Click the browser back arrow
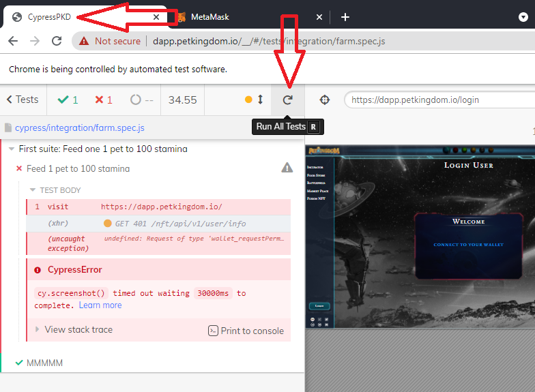The image size is (535, 392). coord(13,41)
